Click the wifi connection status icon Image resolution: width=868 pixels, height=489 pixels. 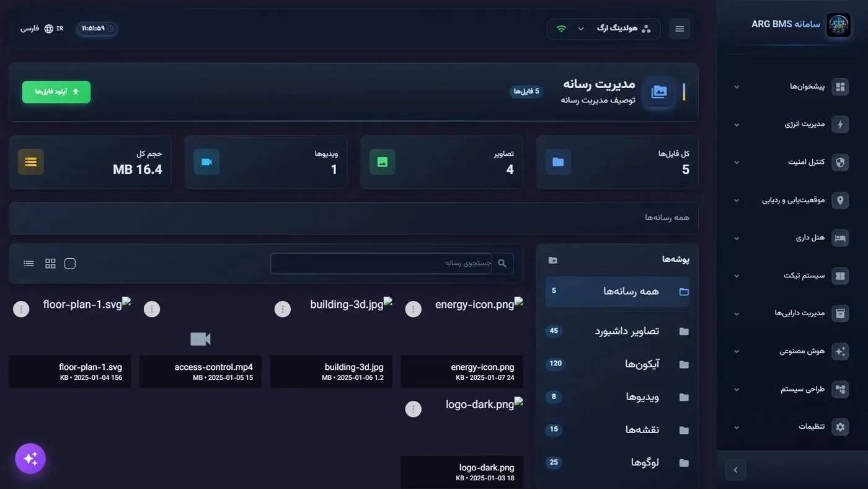561,29
